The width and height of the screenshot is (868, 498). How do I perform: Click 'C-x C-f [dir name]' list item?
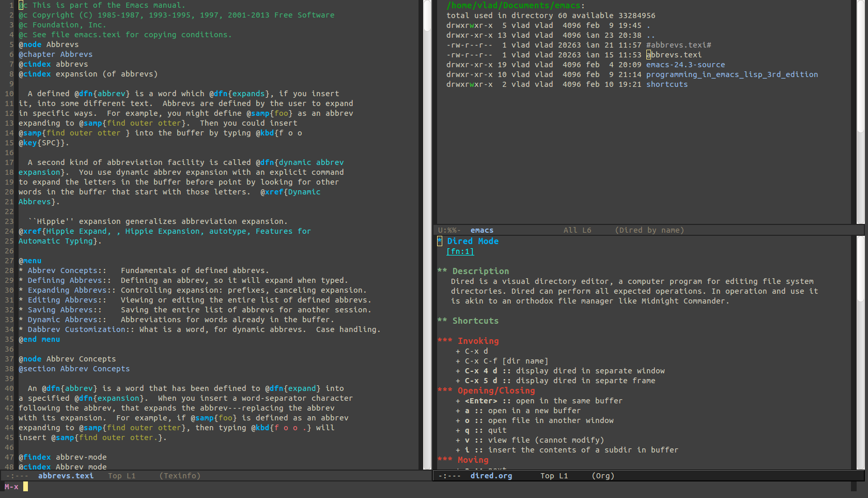(506, 361)
